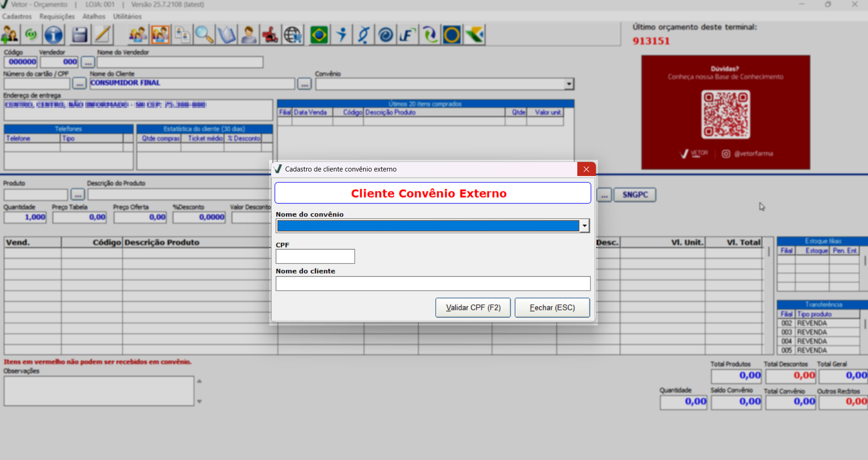The width and height of the screenshot is (868, 460).
Task: Click the Quantidade field showing 1,000
Action: 25,217
